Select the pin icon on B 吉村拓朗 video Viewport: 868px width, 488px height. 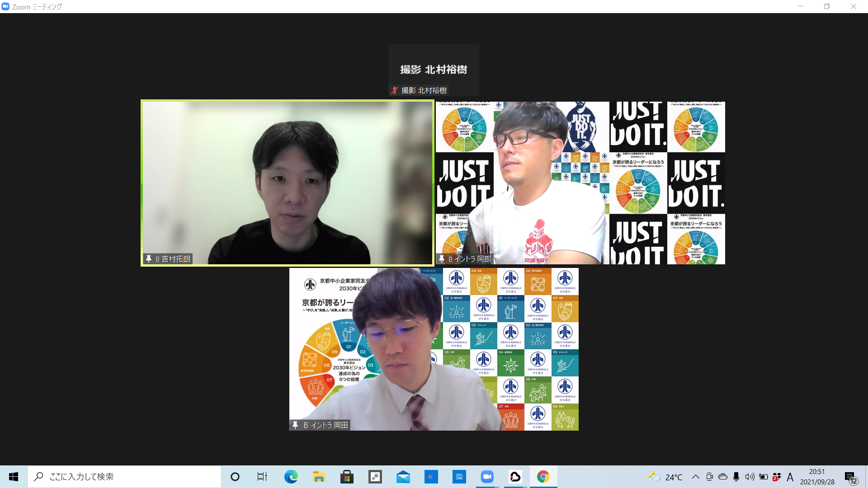(x=148, y=259)
